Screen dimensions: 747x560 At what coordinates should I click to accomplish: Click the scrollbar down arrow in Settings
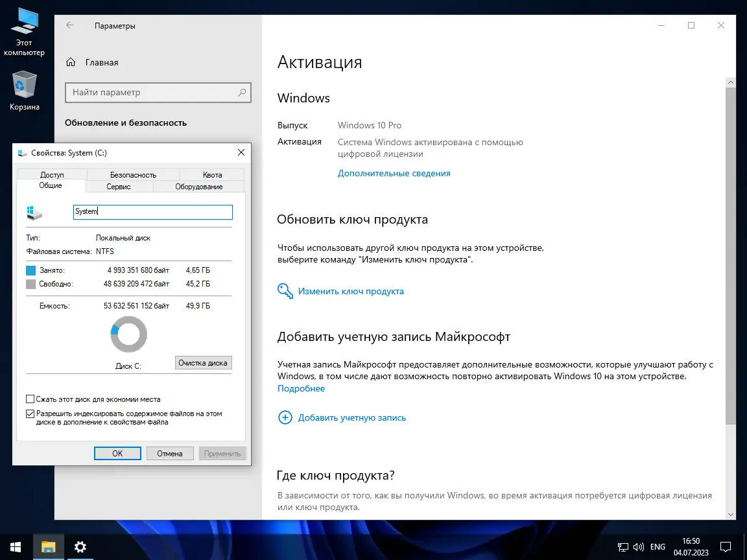pos(730,515)
